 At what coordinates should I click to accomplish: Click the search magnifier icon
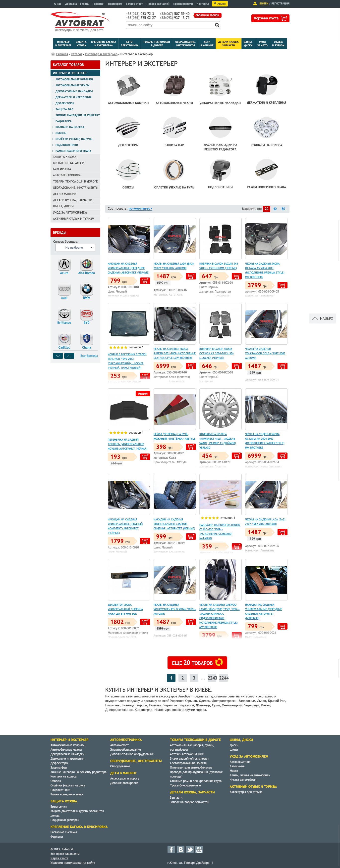coord(217,25)
